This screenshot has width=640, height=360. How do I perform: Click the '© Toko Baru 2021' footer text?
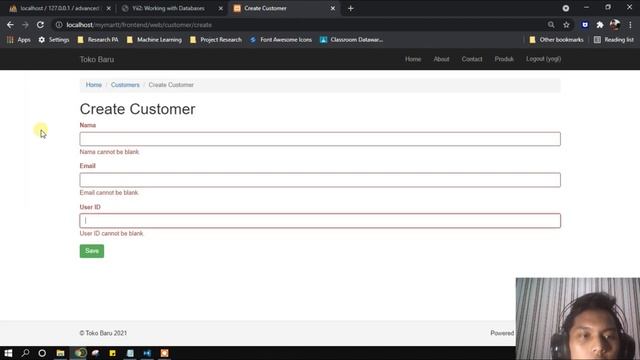(103, 333)
